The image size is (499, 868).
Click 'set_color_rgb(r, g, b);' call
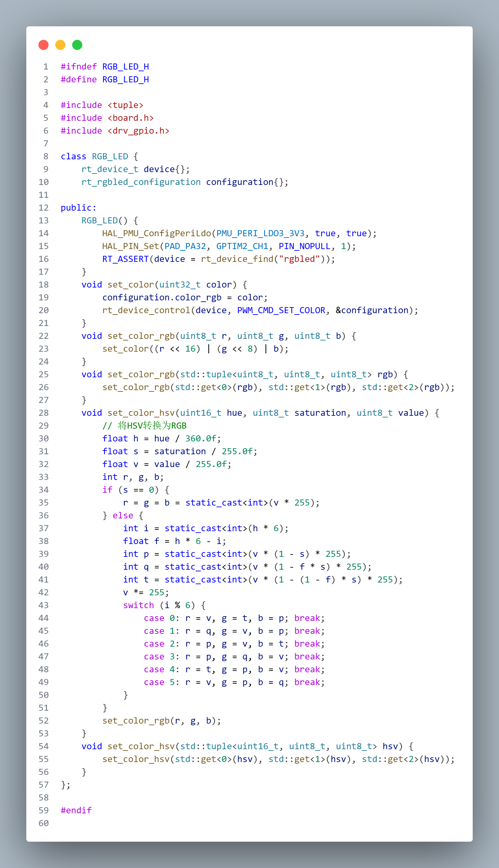coord(162,721)
